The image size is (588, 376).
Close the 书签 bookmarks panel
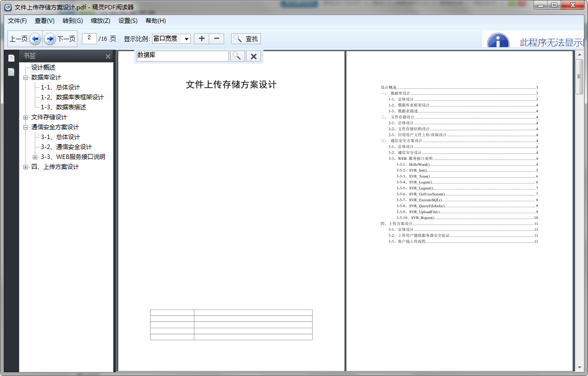point(108,56)
